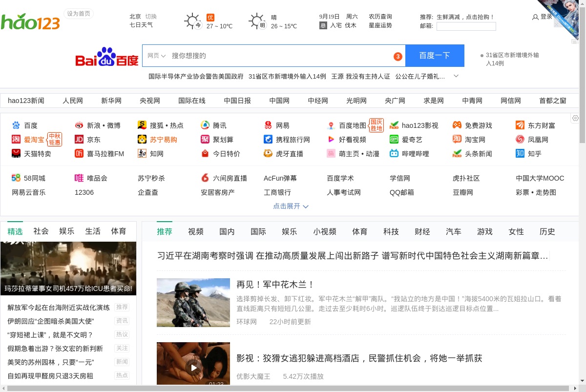This screenshot has height=392, width=586.
Task: Select the 视频 feed tab
Action: click(196, 231)
